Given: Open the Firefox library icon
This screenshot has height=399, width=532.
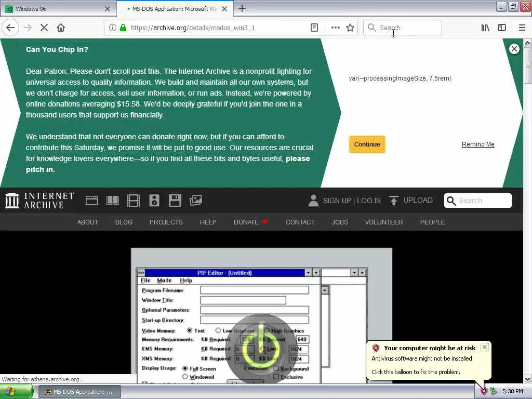Looking at the screenshot, I should pos(485,28).
